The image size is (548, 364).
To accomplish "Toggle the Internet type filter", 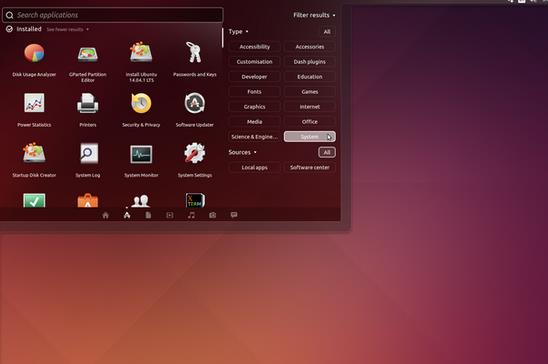I will (310, 107).
